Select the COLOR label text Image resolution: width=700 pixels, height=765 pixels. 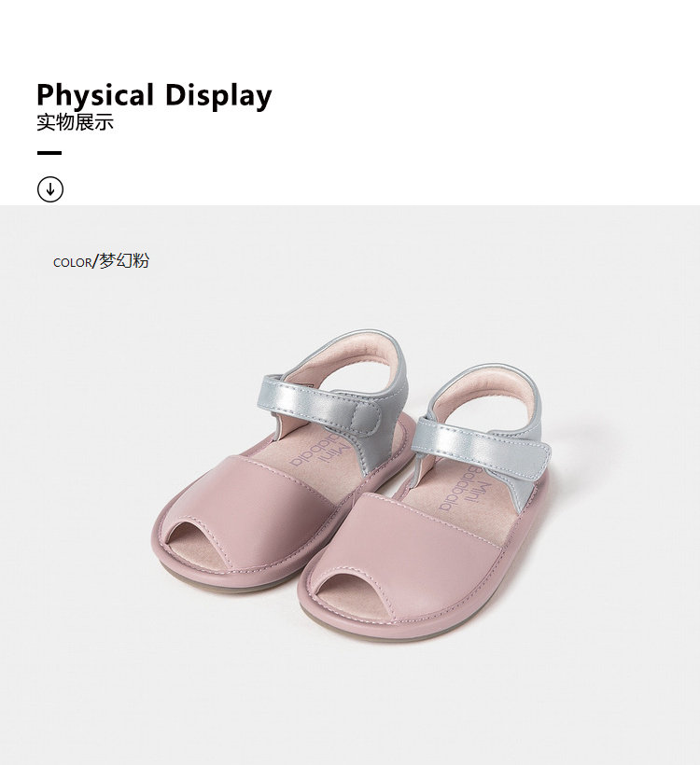72,262
